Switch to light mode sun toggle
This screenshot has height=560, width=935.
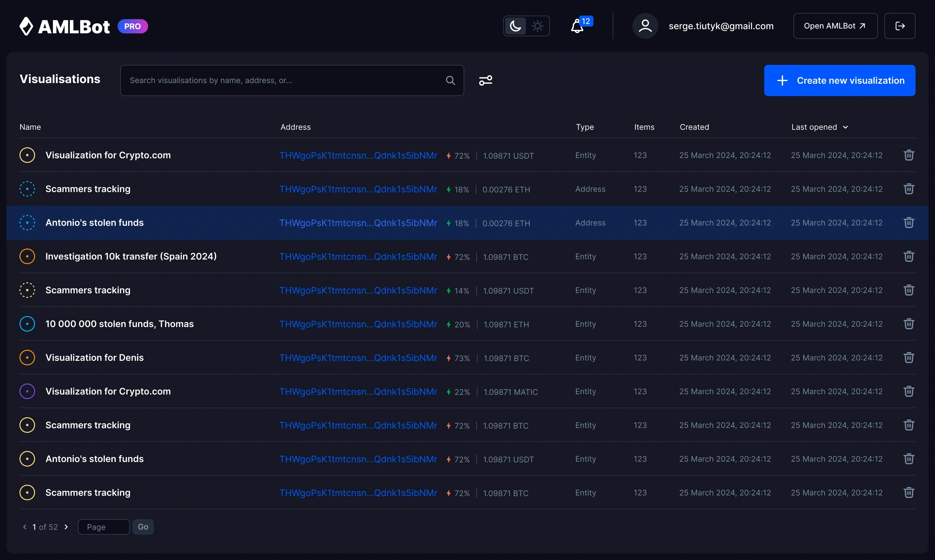pos(538,26)
